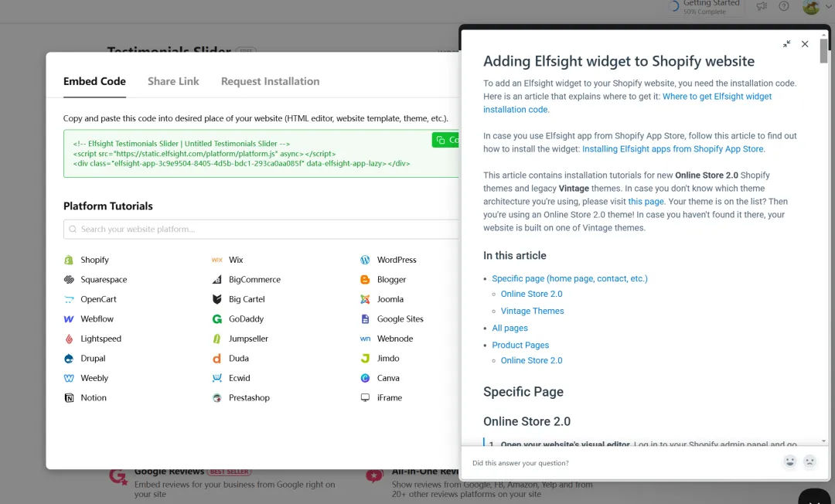
Task: Open the Shopify platform tutorial
Action: [x=94, y=260]
